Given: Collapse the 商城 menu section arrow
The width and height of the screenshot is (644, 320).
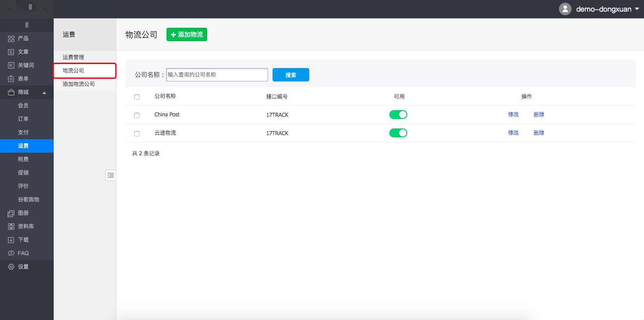Looking at the screenshot, I should pyautogui.click(x=44, y=93).
